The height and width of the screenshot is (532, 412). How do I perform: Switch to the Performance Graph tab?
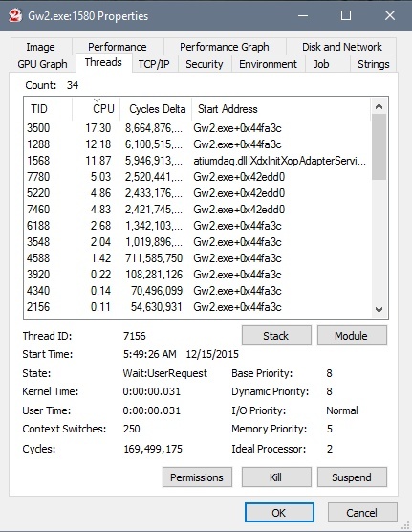tap(225, 47)
